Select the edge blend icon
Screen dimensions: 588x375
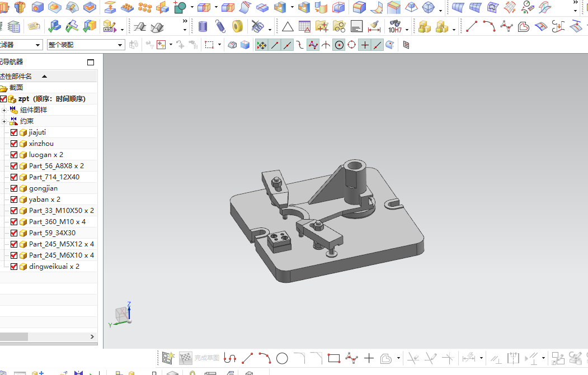point(359,7)
